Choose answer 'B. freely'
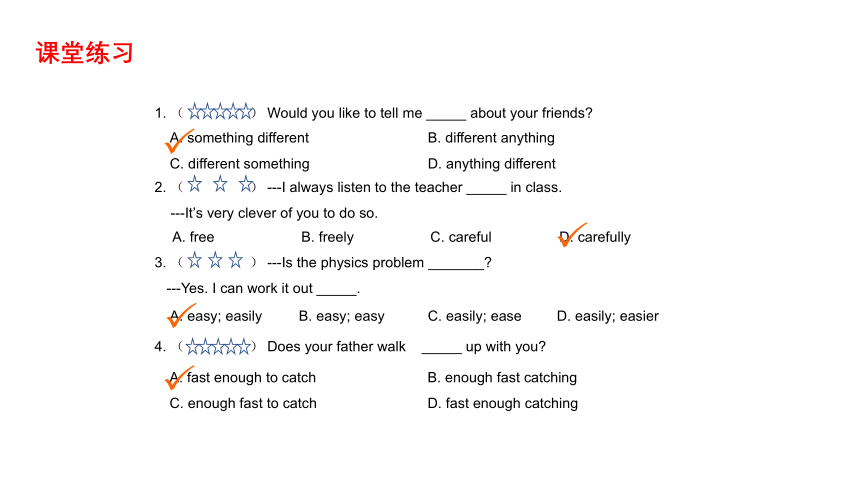 point(327,237)
